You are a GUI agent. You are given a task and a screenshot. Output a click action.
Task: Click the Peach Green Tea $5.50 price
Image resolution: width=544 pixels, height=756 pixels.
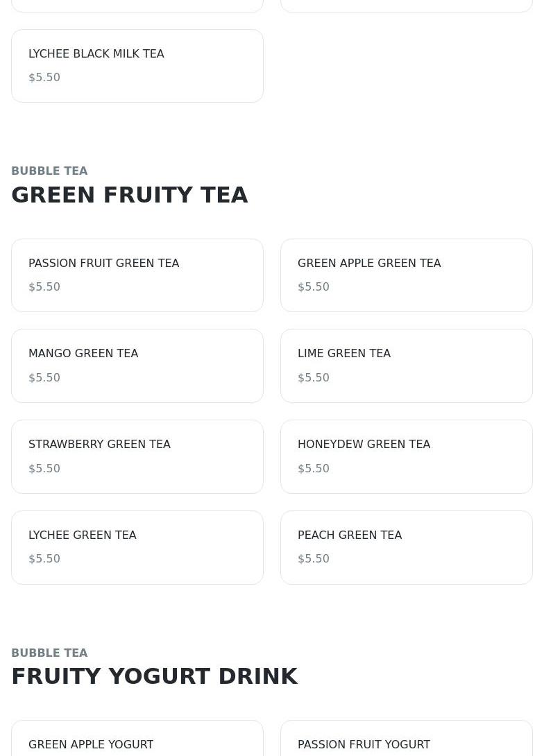[314, 559]
